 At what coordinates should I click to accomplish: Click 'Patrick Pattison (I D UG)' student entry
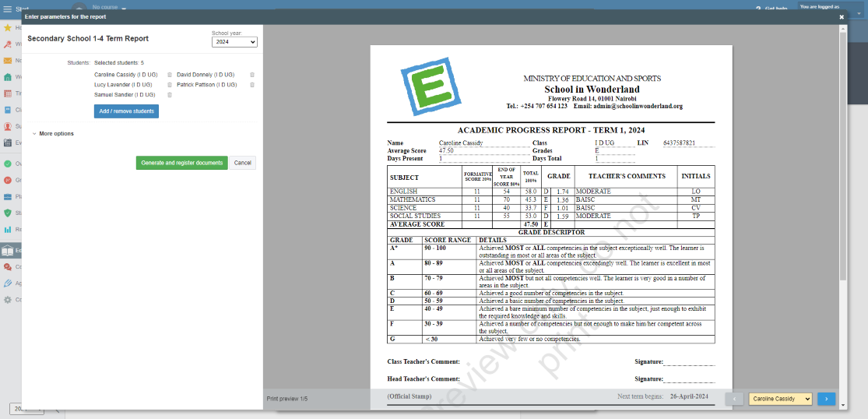click(x=206, y=85)
